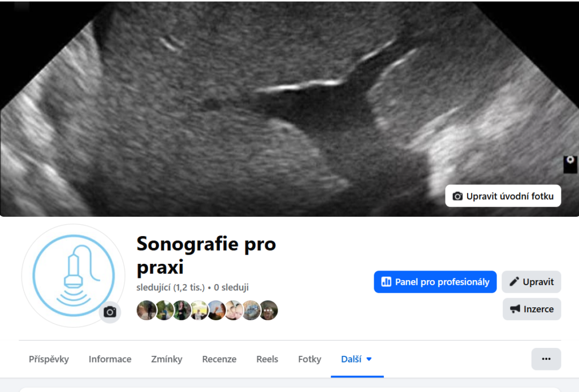The width and height of the screenshot is (579, 392).
Task: Expand the Další dropdown
Action: tap(357, 359)
